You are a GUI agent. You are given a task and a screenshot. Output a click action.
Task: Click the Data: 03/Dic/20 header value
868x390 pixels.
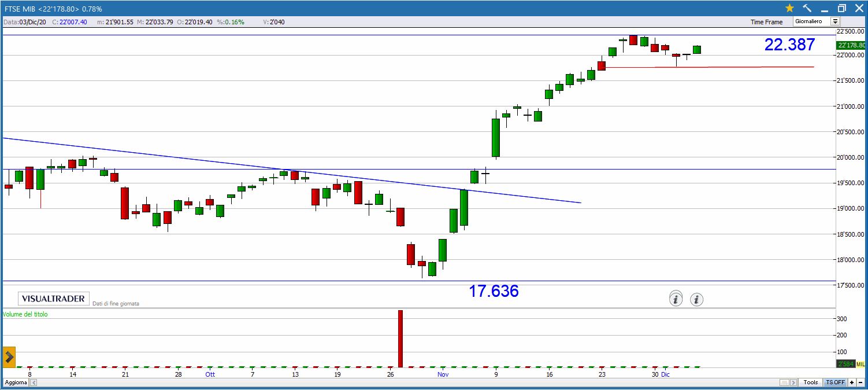click(25, 22)
